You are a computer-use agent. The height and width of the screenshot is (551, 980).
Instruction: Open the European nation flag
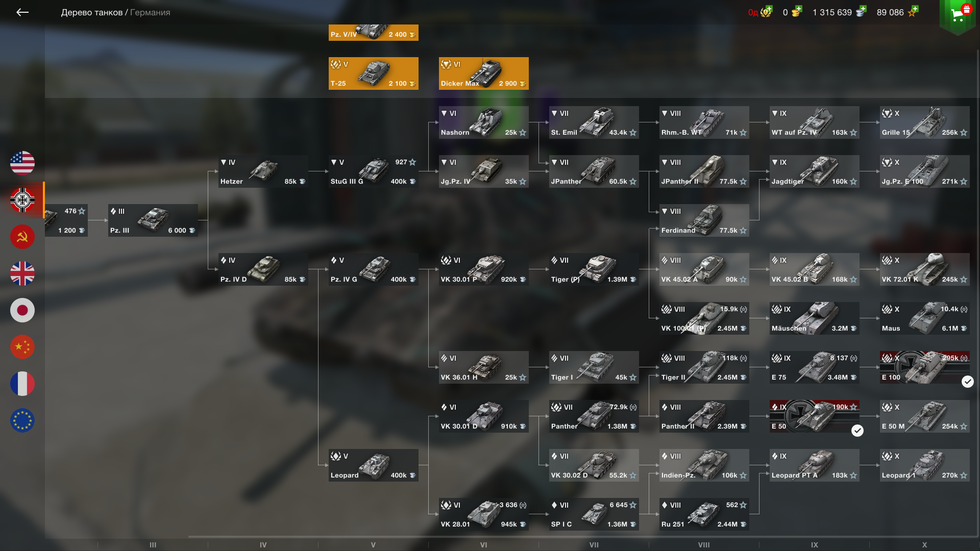point(22,420)
